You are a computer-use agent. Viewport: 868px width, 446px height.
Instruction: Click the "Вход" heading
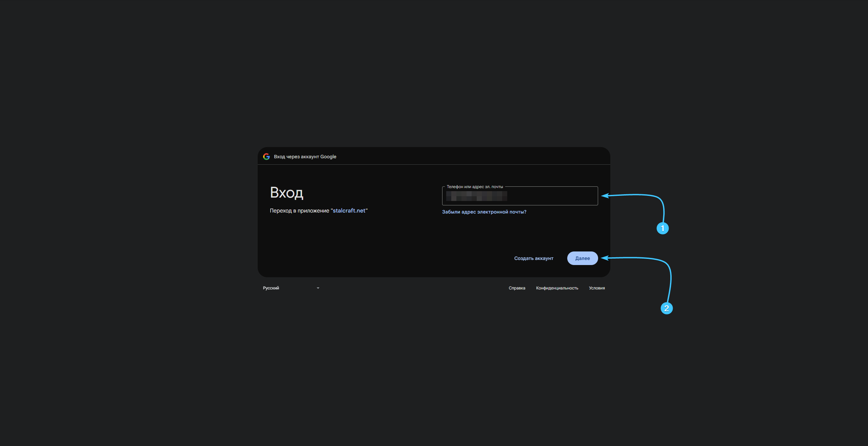point(287,192)
